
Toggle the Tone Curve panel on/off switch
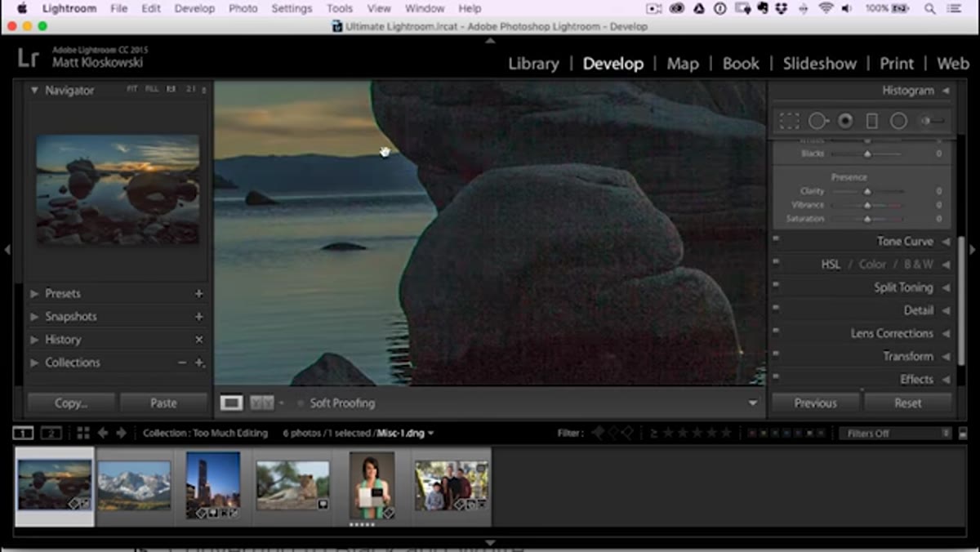click(776, 239)
